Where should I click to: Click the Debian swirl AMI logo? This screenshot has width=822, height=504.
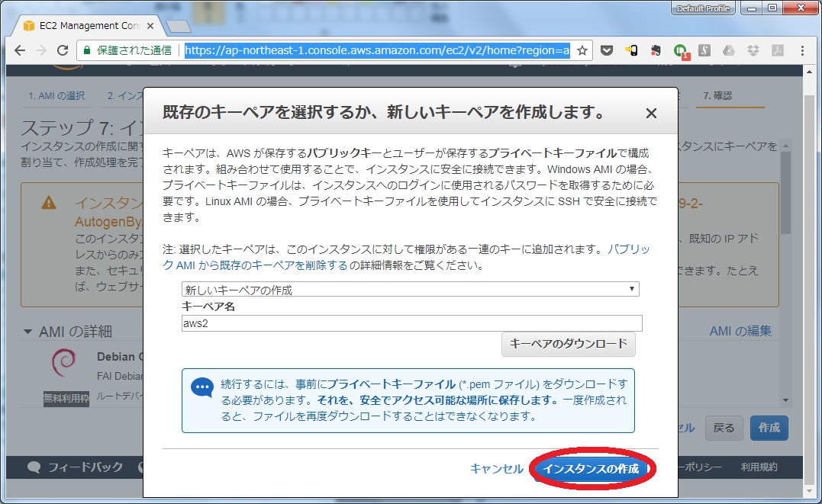point(64,362)
